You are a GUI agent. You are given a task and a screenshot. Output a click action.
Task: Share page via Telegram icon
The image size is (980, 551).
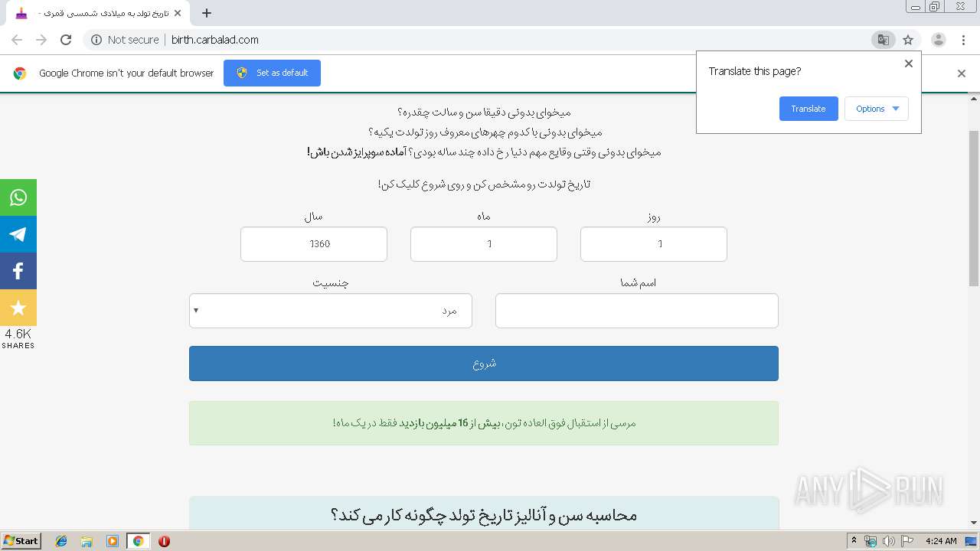pos(18,234)
